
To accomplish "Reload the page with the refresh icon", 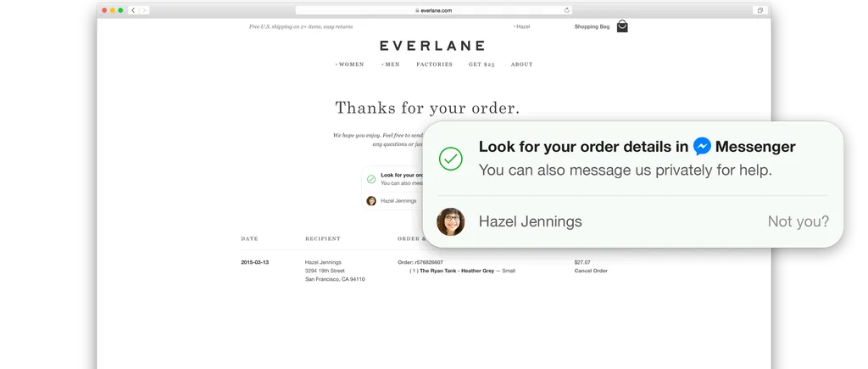I will click(567, 10).
